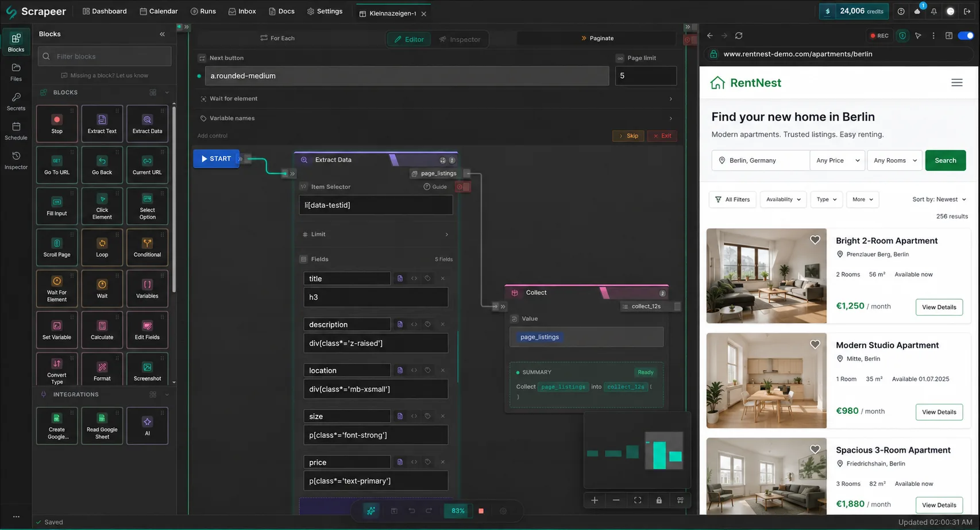
Task: Select the Click Element block
Action: click(x=102, y=206)
